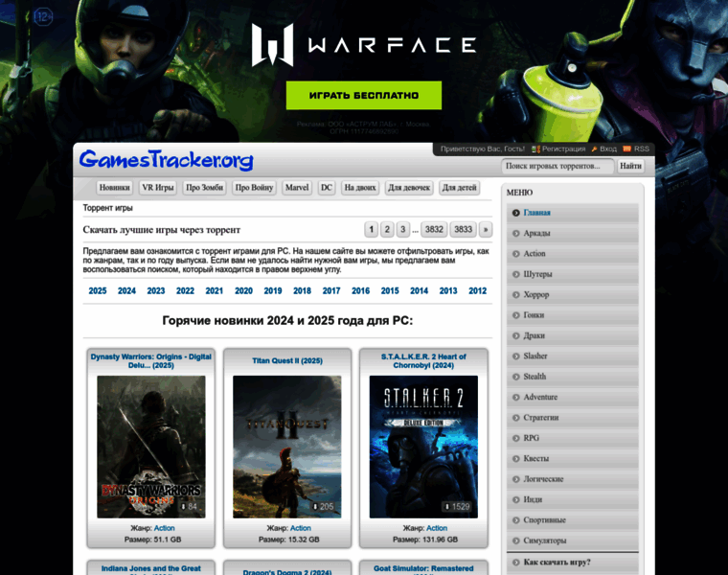Open Квесты in the sidebar menu

(x=573, y=458)
